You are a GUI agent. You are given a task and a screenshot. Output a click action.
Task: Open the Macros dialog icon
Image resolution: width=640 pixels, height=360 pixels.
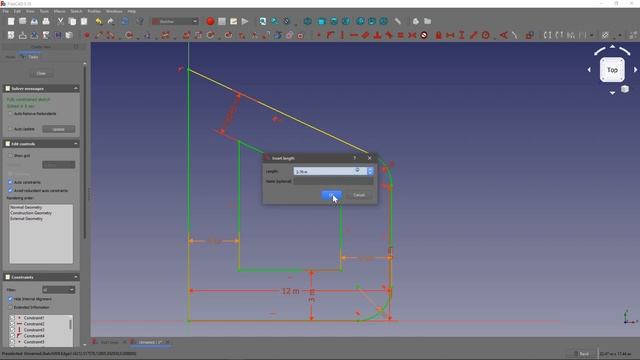(233, 21)
